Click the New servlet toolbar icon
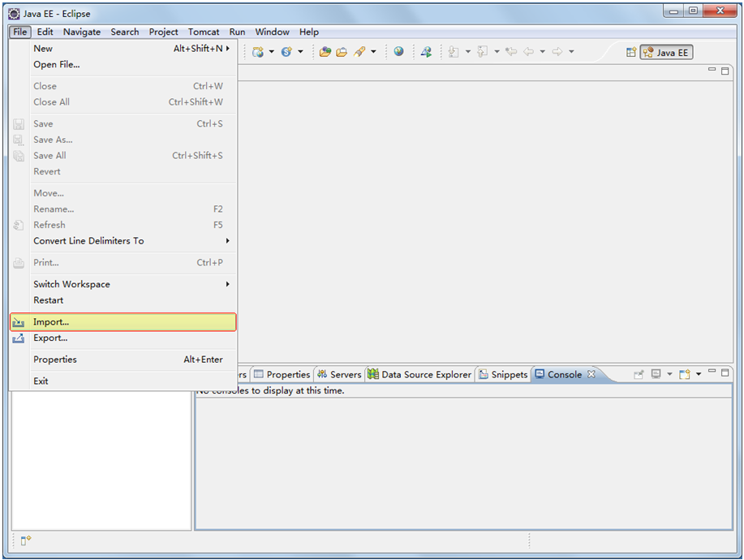Viewport: 744px width, 560px height. [286, 52]
